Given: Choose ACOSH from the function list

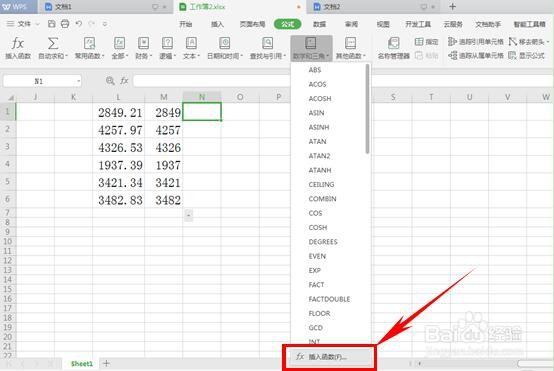Looking at the screenshot, I should 320,99.
